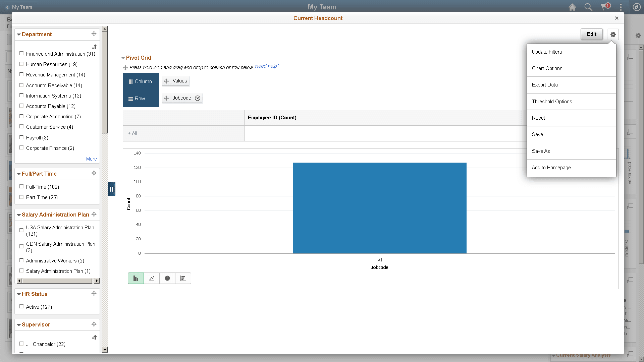Click the Home icon in header

click(572, 7)
